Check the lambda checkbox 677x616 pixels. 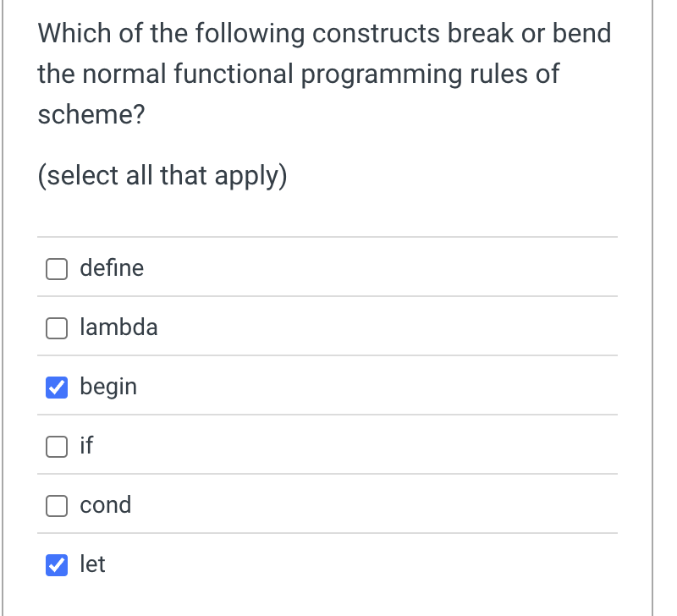point(56,327)
